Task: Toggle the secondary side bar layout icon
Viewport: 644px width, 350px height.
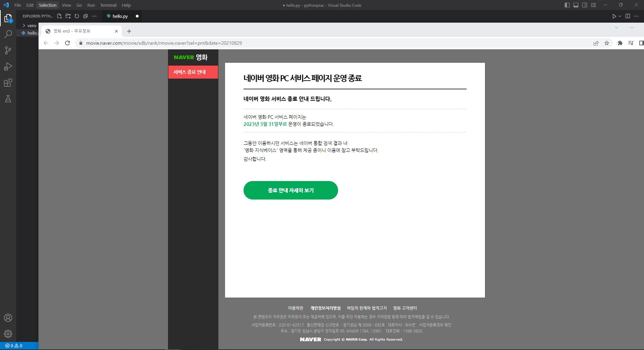Action: [585, 5]
